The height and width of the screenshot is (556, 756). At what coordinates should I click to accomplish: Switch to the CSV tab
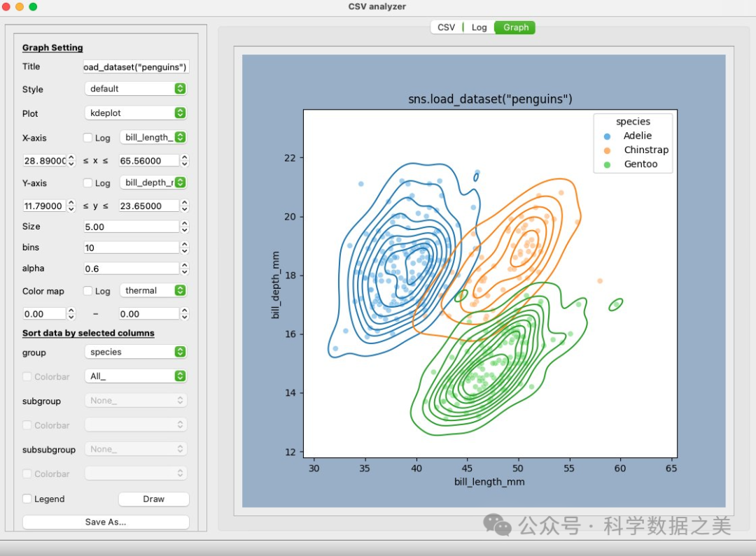(x=446, y=27)
